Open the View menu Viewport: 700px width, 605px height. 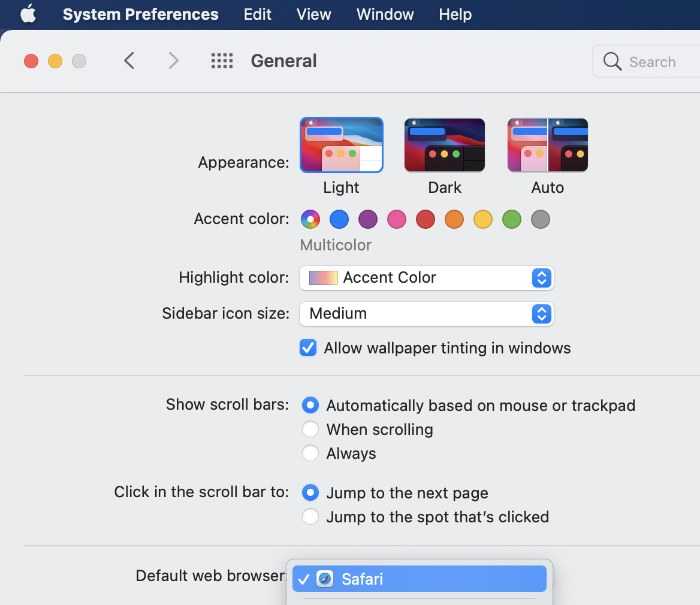click(314, 14)
